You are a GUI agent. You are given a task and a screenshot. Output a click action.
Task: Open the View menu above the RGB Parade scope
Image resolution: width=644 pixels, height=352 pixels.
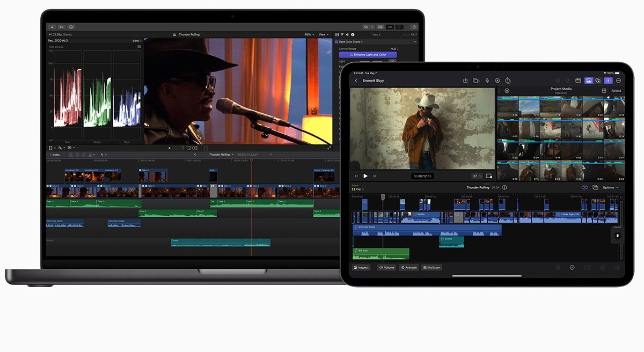click(137, 41)
